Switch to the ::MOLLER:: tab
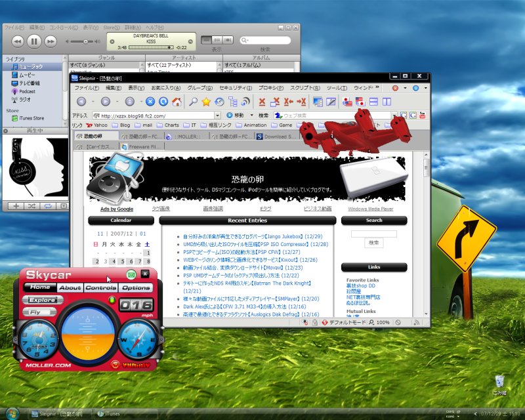 [187, 136]
